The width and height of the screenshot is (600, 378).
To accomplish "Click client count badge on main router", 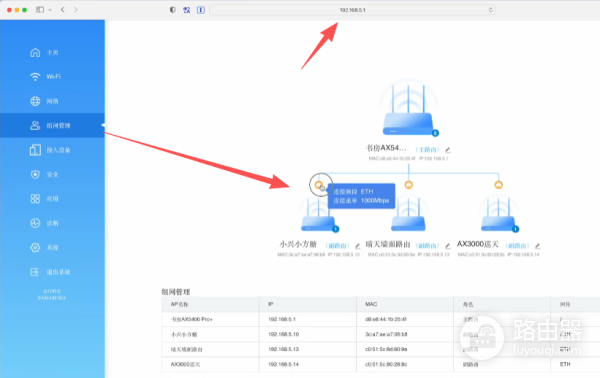I will point(435,133).
